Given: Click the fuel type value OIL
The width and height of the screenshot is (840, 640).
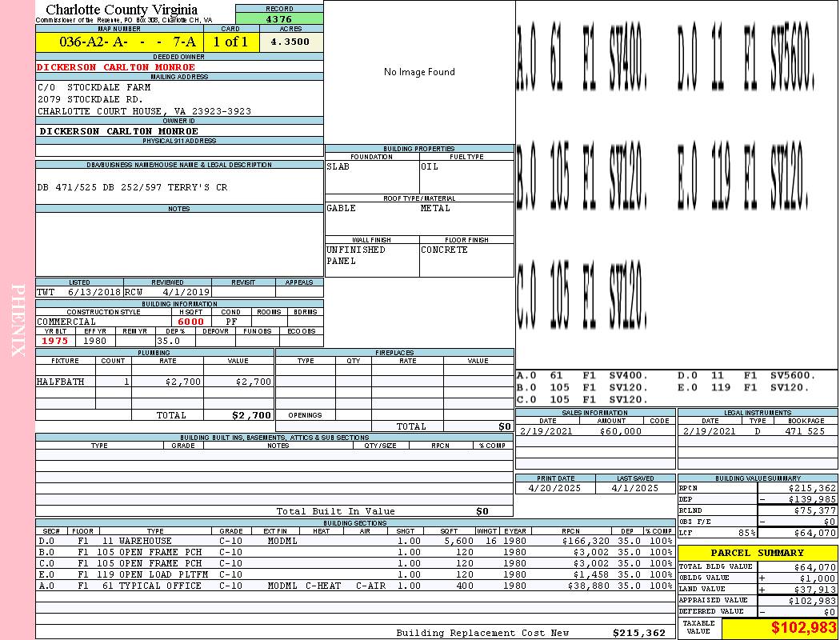Looking at the screenshot, I should click(x=430, y=166).
